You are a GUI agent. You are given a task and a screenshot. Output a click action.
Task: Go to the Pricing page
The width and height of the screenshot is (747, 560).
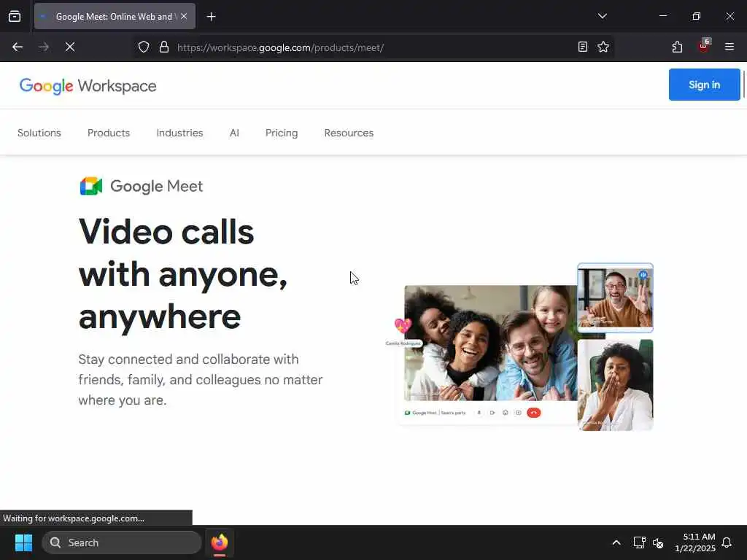[282, 133]
